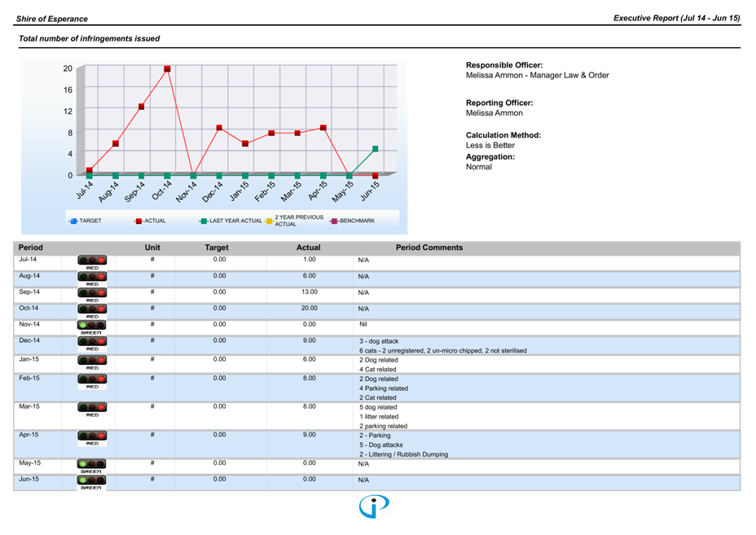
Task: Select the Dec-14 row status light icon
Action: pos(92,341)
